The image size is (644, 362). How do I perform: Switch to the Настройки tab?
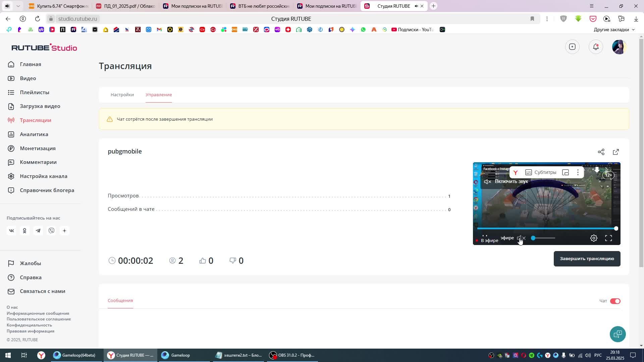pyautogui.click(x=122, y=95)
